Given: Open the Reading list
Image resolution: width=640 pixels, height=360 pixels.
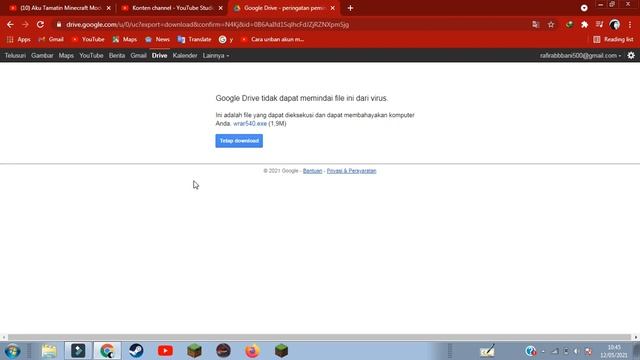Looking at the screenshot, I should tap(613, 39).
